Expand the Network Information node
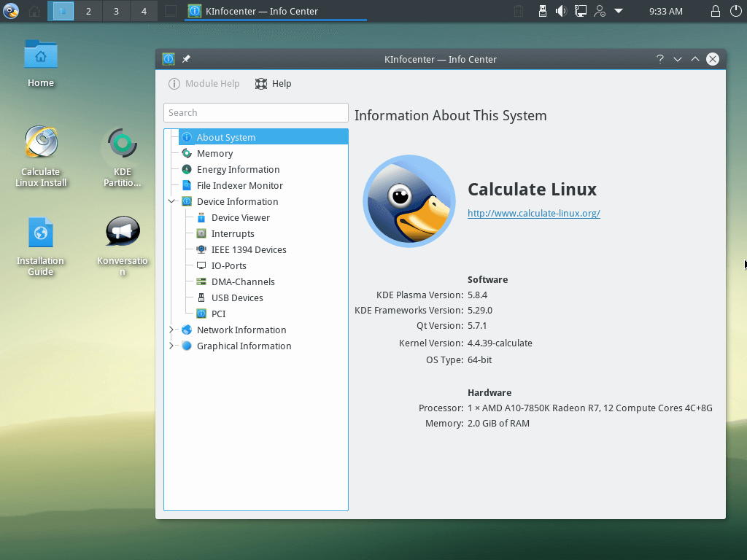The height and width of the screenshot is (560, 747). (x=171, y=330)
